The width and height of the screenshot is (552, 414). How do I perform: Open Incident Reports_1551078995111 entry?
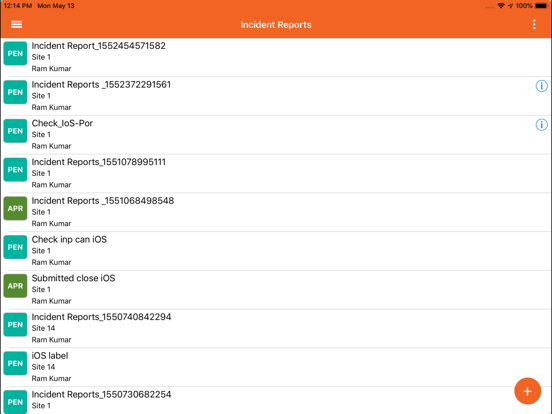276,173
